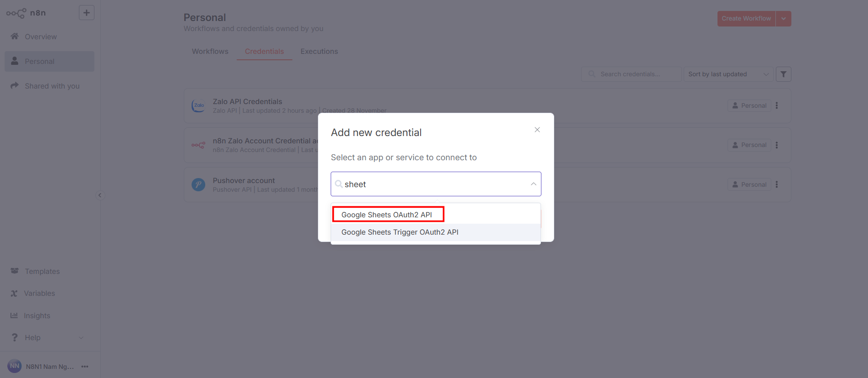The width and height of the screenshot is (868, 378).
Task: Collapse the sidebar using the left arrow handle
Action: click(100, 195)
